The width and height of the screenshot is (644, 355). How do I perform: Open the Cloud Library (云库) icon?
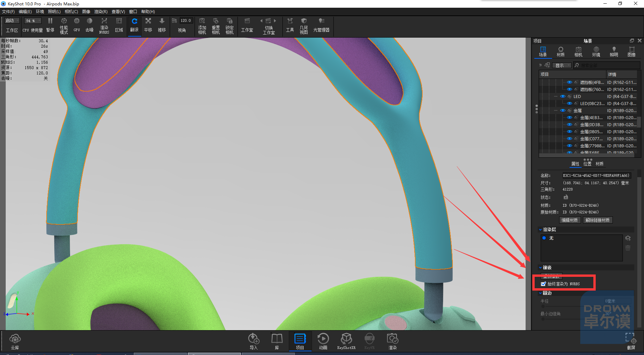point(15,342)
